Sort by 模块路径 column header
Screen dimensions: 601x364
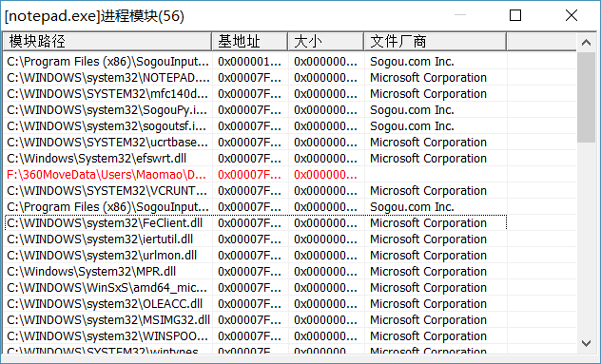click(x=107, y=42)
